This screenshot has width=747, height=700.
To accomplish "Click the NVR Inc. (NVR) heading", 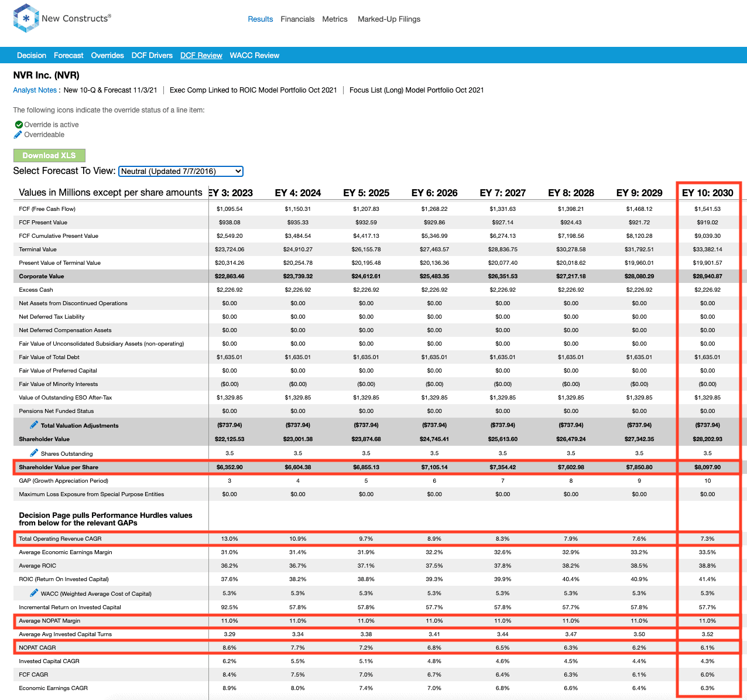I will 46,75.
